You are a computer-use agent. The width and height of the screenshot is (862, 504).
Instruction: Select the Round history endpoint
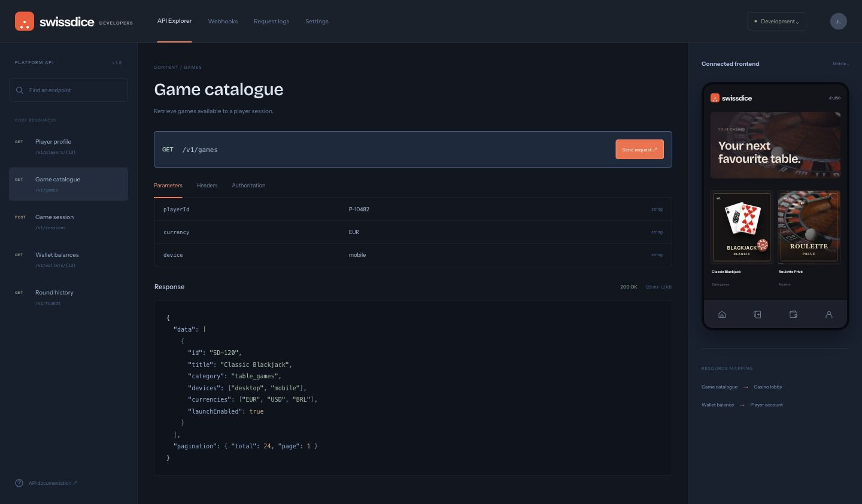pyautogui.click(x=68, y=297)
